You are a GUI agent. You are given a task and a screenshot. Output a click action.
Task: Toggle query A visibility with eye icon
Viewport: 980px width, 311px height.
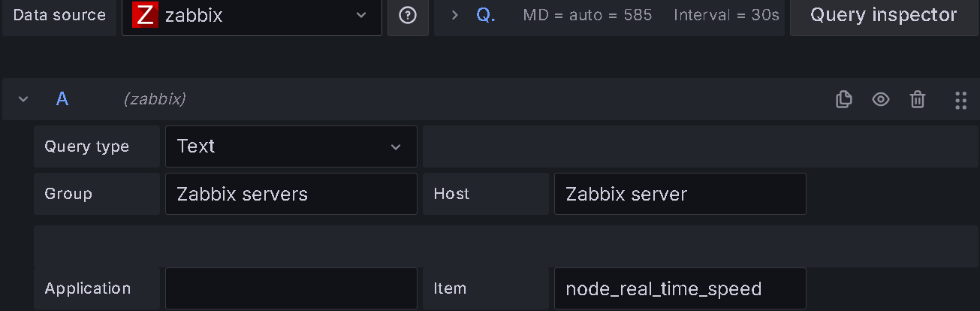[x=881, y=99]
